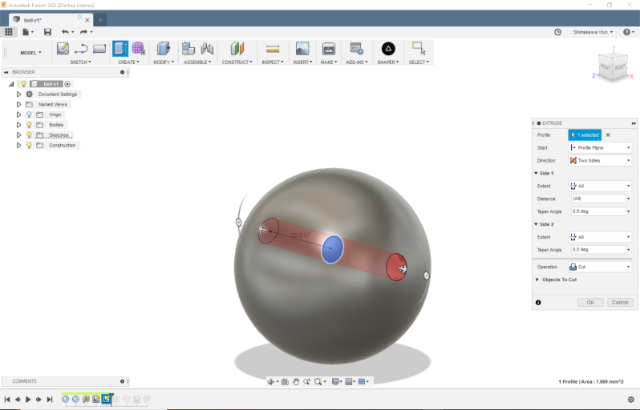Toggle visibility bulb of Origin folder
Viewport: 640px width, 410px height.
[x=29, y=115]
